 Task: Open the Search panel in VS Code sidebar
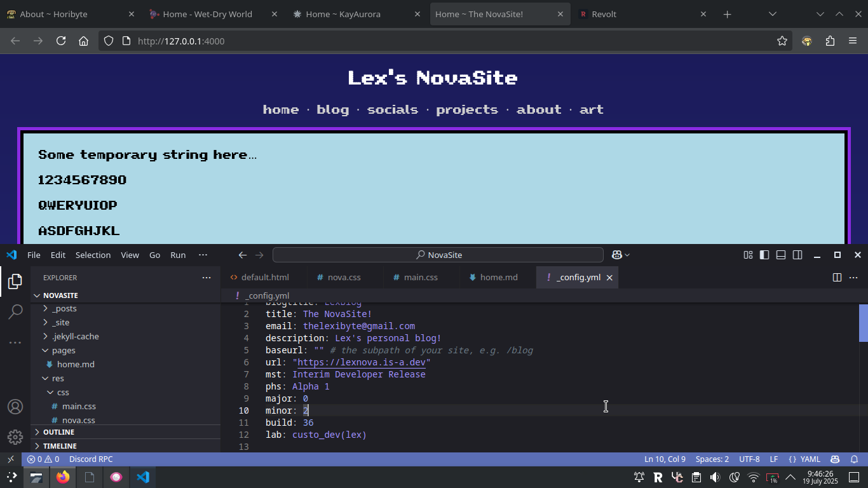15,313
